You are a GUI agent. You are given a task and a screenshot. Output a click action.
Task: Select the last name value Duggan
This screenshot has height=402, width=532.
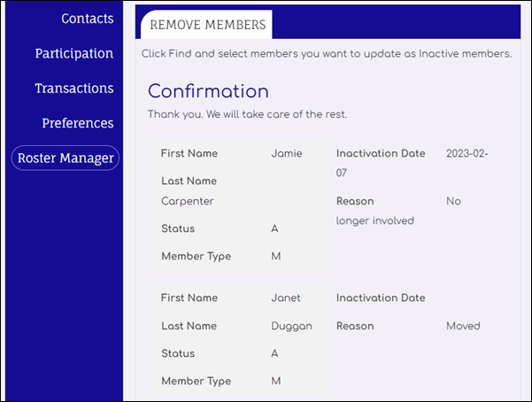(291, 326)
